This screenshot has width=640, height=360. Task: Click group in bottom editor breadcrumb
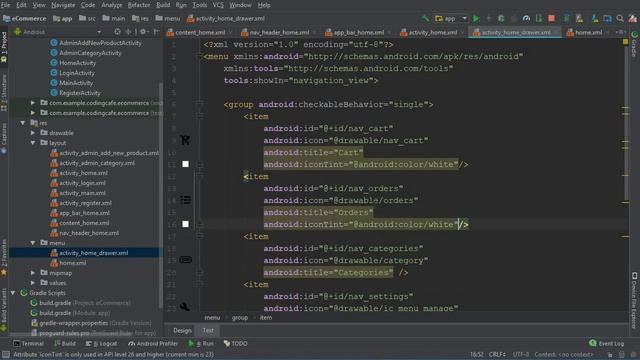[x=240, y=318]
